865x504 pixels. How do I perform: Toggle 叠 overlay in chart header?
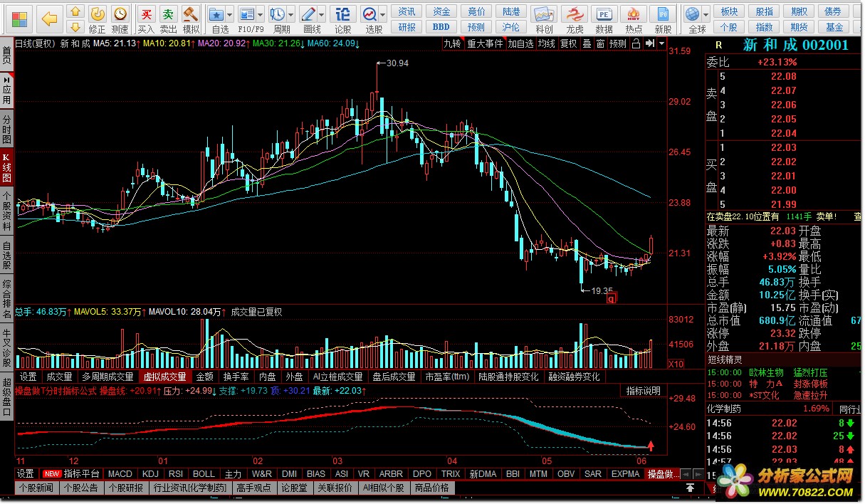pos(587,43)
